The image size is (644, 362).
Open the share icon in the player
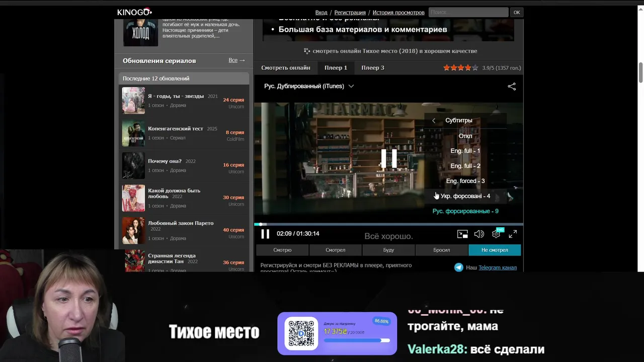(x=512, y=86)
